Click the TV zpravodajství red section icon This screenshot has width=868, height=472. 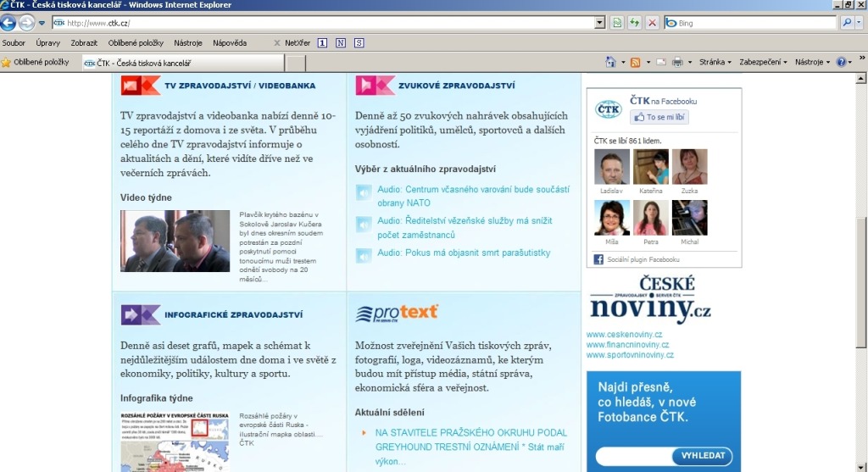[141, 86]
